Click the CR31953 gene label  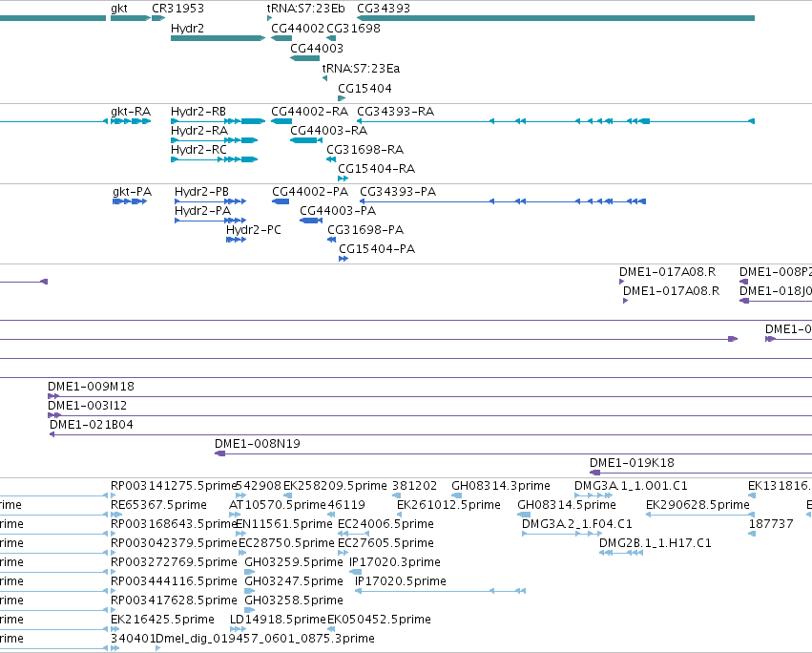pyautogui.click(x=177, y=9)
